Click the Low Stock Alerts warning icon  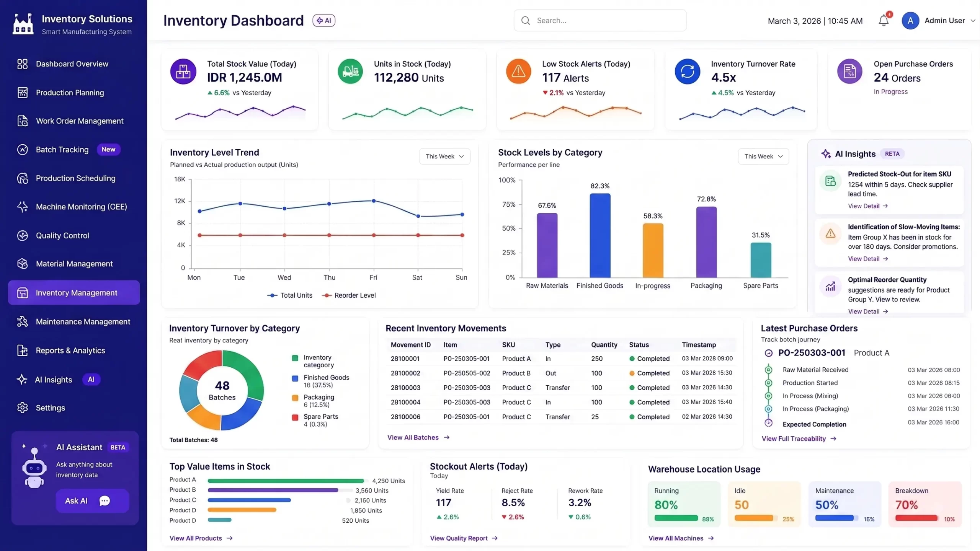[519, 71]
